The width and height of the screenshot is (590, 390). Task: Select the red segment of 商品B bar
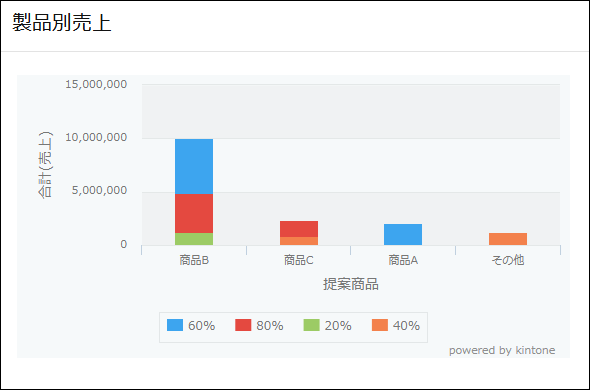(x=194, y=214)
